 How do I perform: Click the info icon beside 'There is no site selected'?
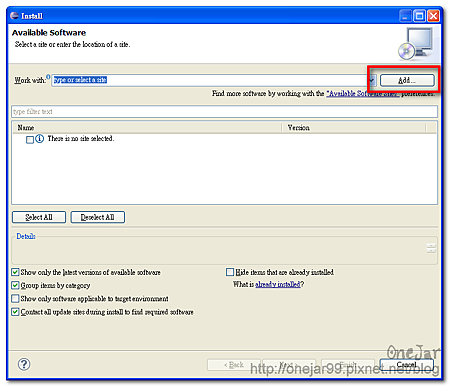pos(39,139)
